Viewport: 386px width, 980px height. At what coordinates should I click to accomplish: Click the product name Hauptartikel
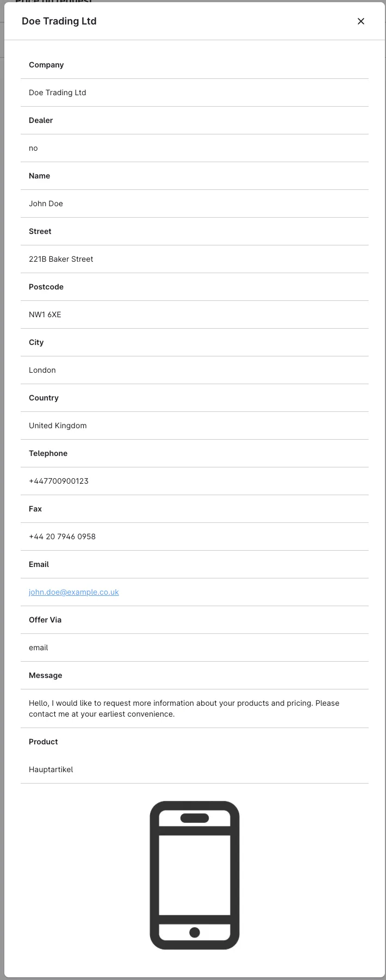(51, 769)
